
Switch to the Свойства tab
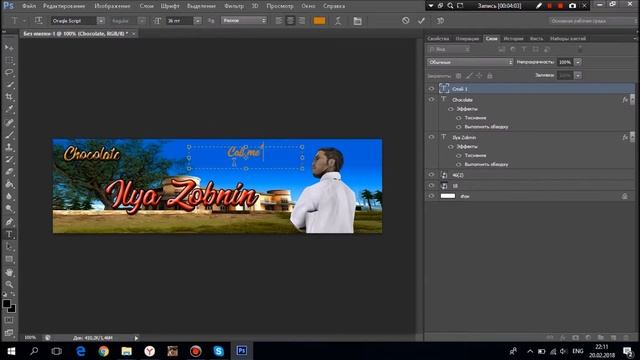click(x=438, y=39)
